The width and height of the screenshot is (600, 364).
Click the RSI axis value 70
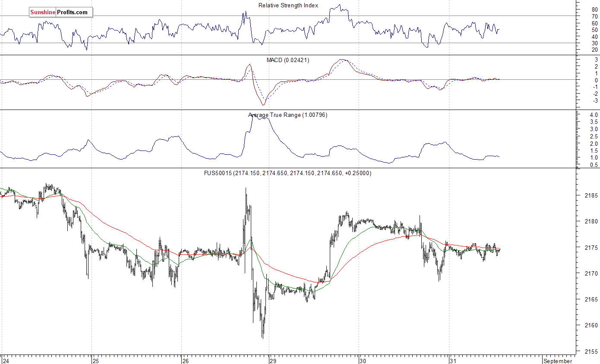[594, 16]
